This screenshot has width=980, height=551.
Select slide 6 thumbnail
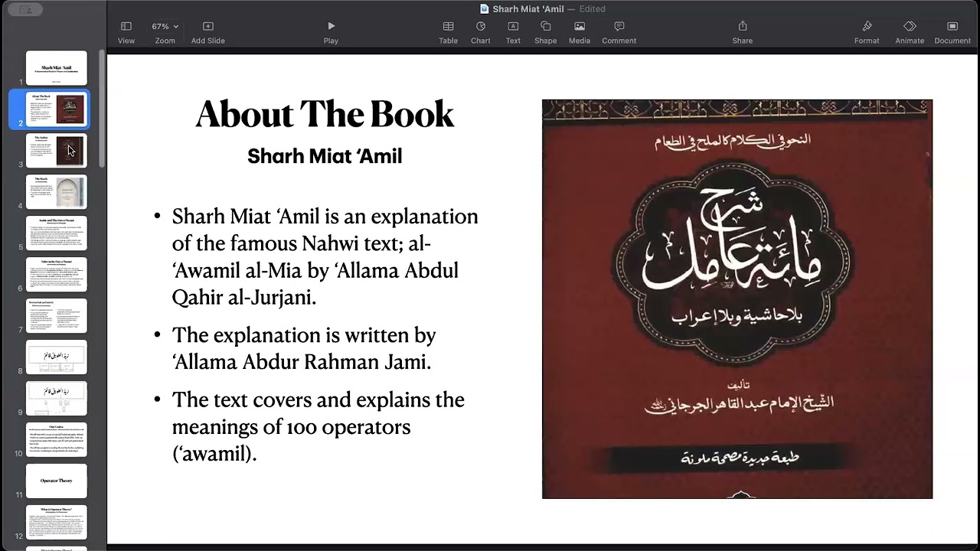click(x=57, y=274)
